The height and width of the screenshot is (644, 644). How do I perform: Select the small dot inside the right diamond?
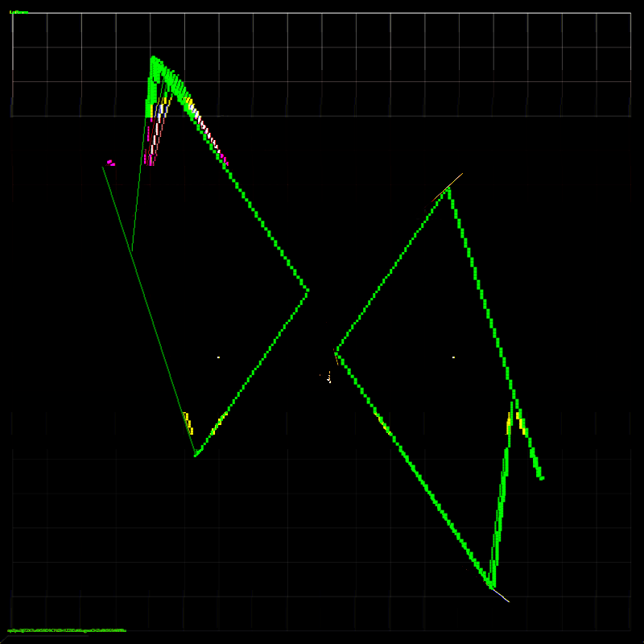pyautogui.click(x=453, y=357)
